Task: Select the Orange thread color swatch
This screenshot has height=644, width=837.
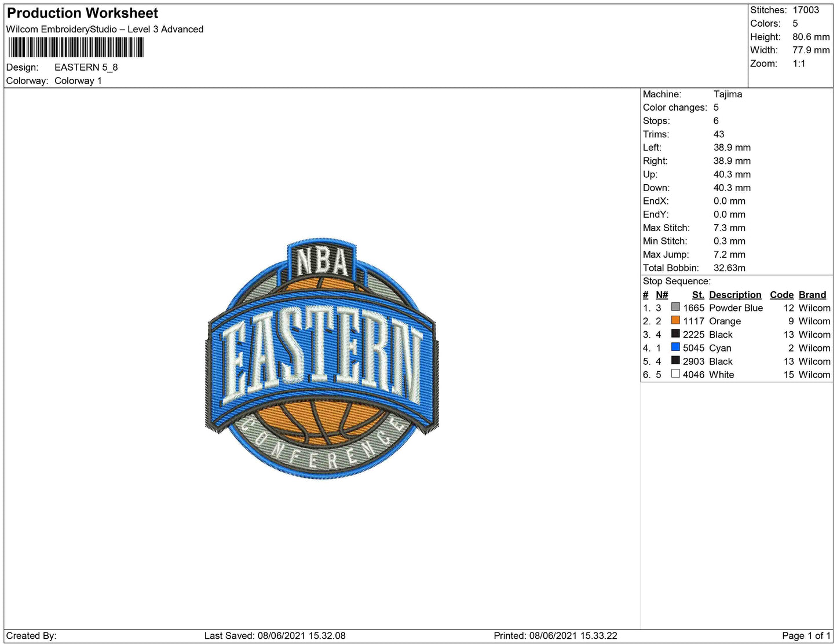Action: click(x=675, y=320)
